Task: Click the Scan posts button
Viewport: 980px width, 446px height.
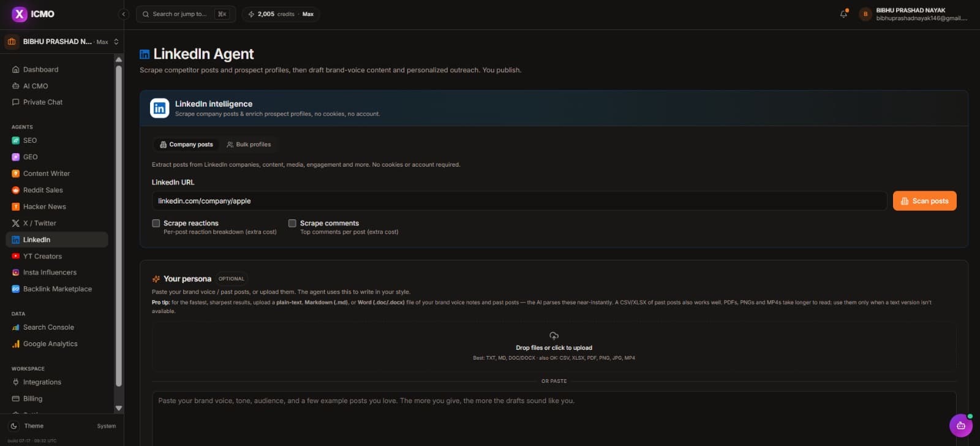Action: click(924, 201)
